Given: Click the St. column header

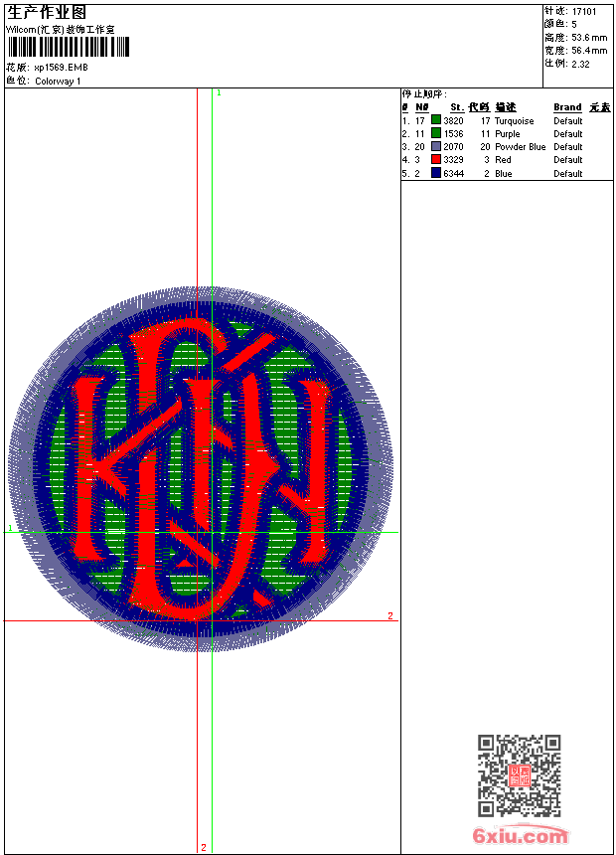Looking at the screenshot, I should [x=457, y=107].
